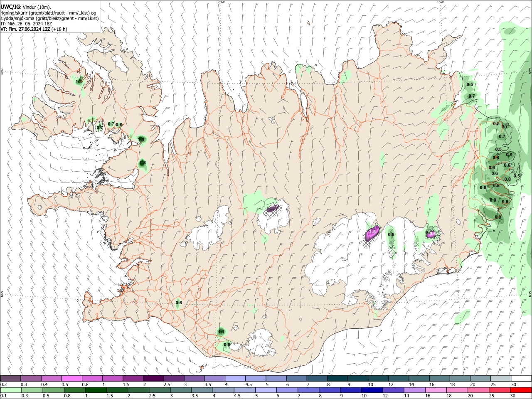Click the 0.9 rain value off the east coast
The image size is (532, 399).
pos(509,155)
